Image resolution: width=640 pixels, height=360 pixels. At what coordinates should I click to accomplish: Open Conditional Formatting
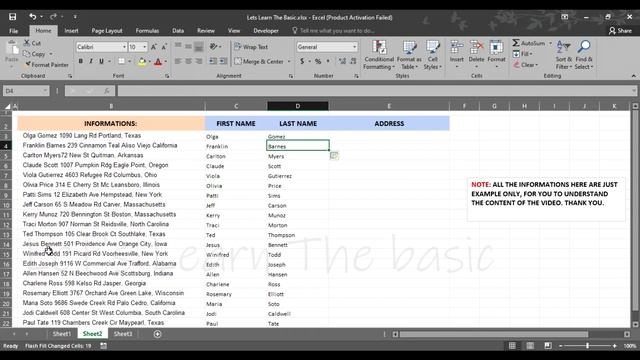click(379, 55)
